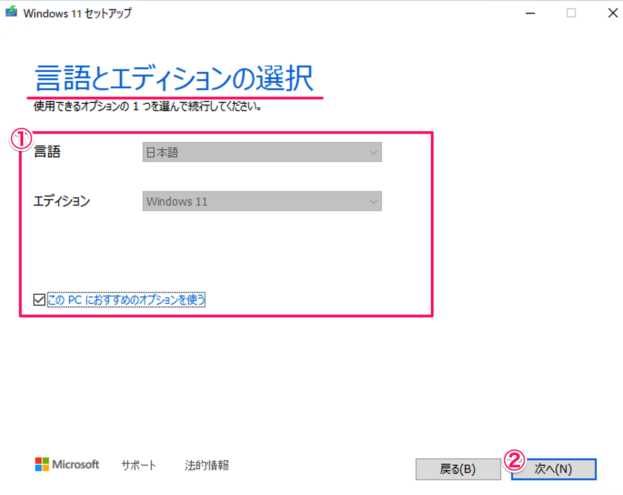Click the 言語とエディションの選択 heading
The image size is (623, 495).
click(174, 78)
